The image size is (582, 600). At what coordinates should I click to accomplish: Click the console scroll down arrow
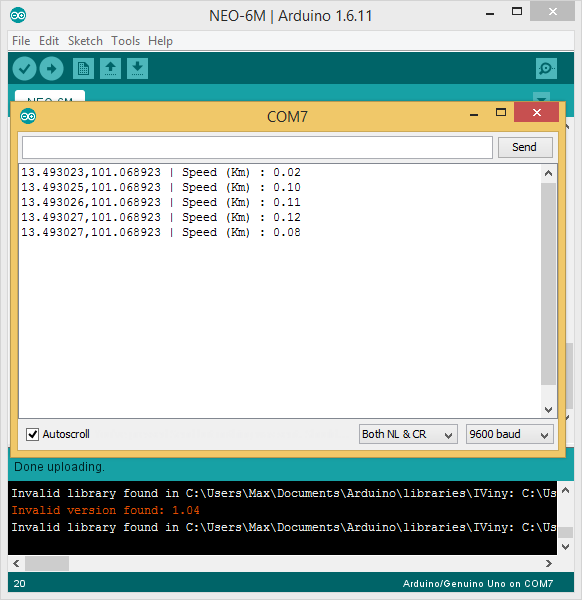[566, 547]
